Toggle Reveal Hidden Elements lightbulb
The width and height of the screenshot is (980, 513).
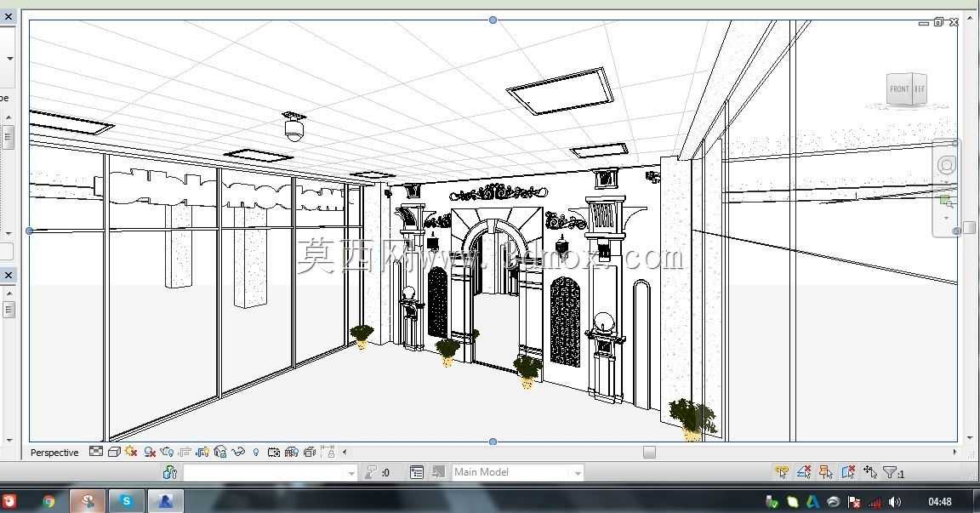pyautogui.click(x=255, y=452)
